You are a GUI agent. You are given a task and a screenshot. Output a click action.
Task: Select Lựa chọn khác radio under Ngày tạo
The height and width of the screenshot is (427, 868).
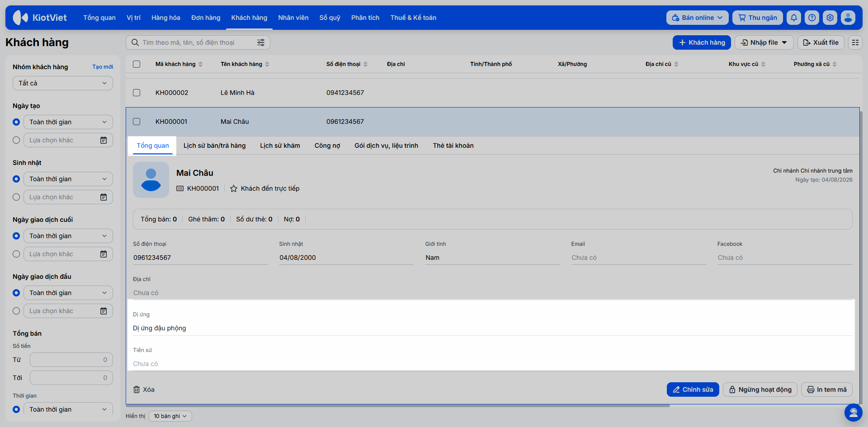[x=16, y=140]
